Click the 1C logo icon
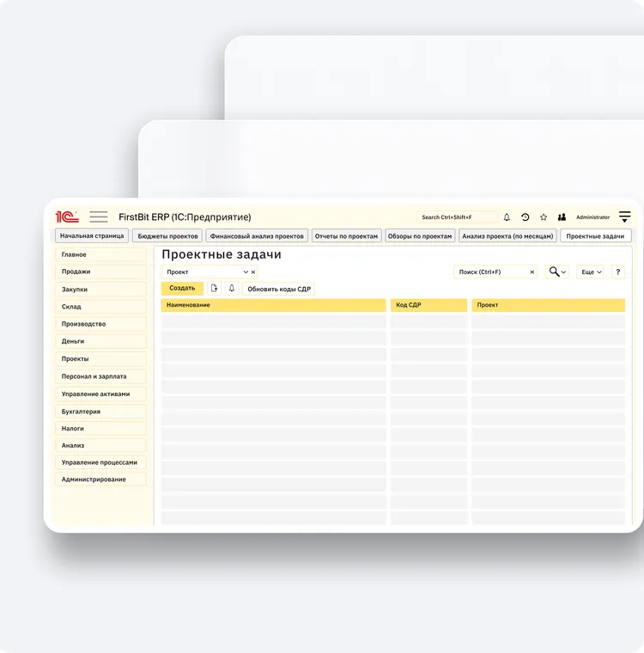Viewport: 644px width, 653px height. pos(67,217)
